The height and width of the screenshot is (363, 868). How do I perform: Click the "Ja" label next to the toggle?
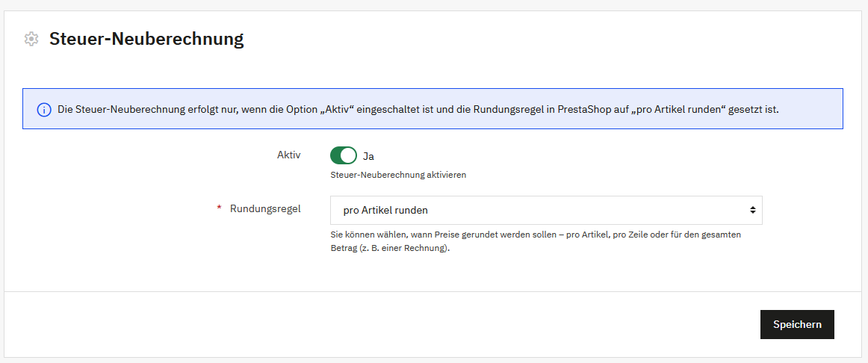pyautogui.click(x=368, y=156)
